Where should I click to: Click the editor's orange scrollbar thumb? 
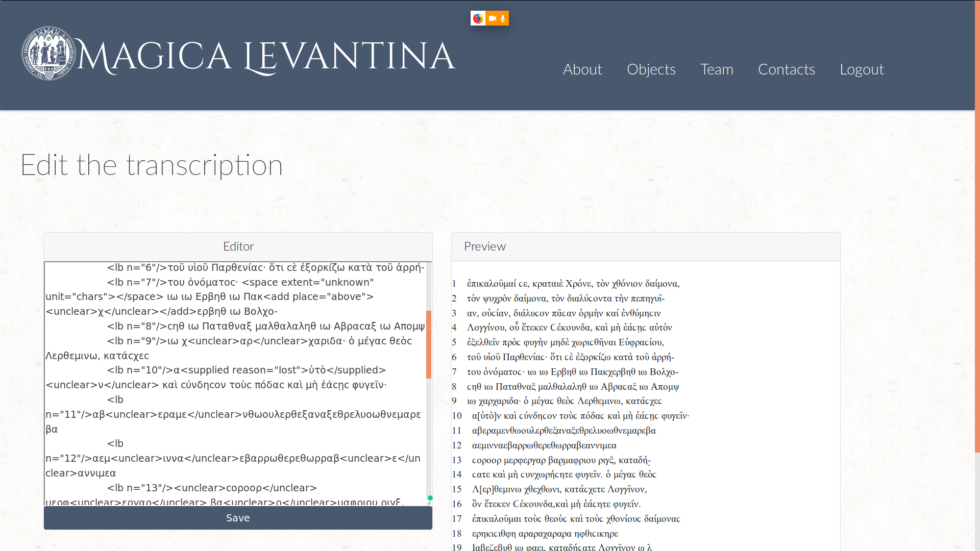click(429, 344)
